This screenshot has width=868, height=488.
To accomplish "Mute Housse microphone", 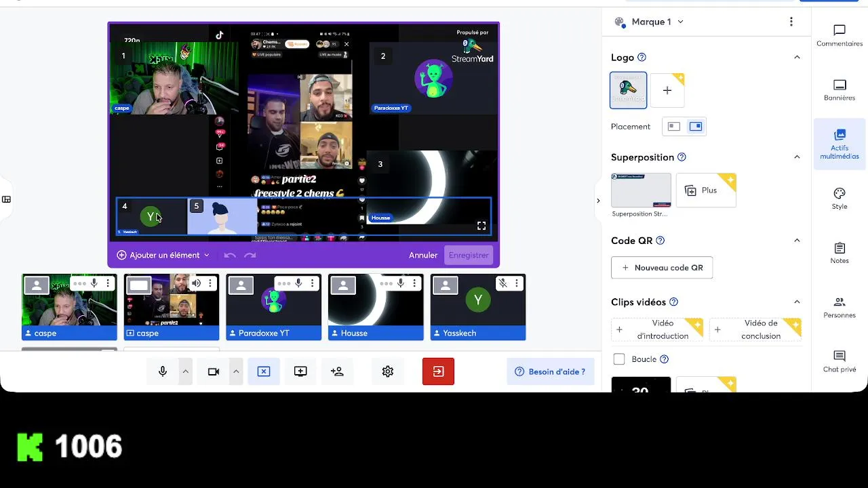I will [x=401, y=283].
